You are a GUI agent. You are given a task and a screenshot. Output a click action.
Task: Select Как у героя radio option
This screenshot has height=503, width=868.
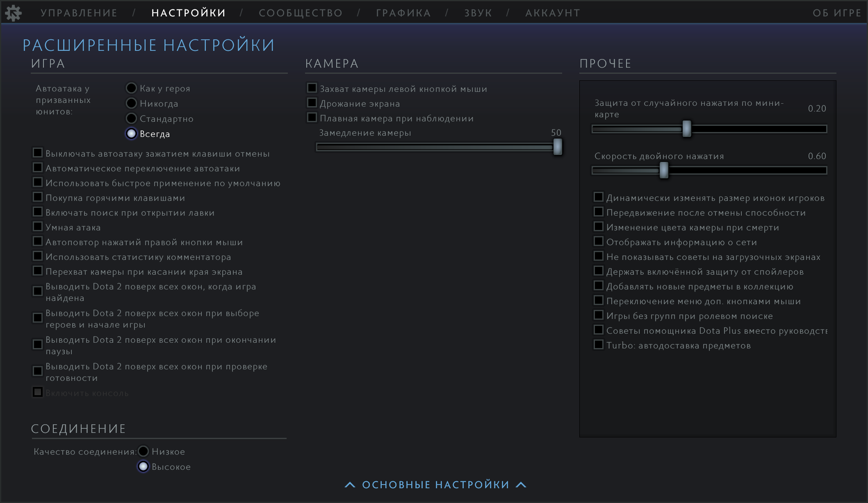[x=131, y=88]
